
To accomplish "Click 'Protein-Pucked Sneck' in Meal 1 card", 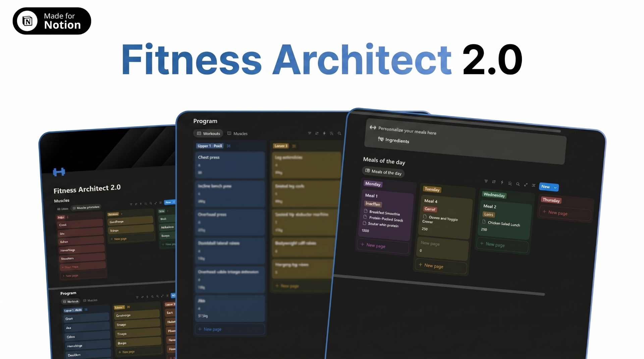I will [386, 219].
